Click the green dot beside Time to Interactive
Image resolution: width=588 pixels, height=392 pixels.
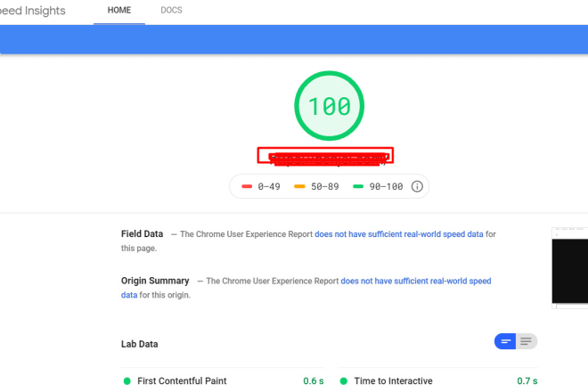[x=344, y=381]
